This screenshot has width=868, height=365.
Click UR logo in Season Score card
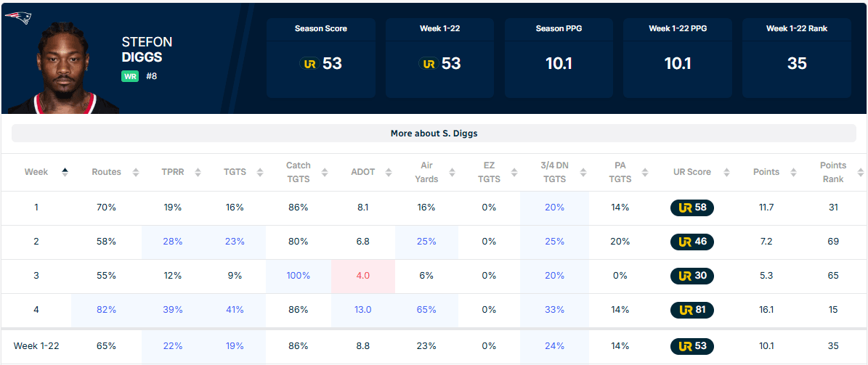(309, 64)
